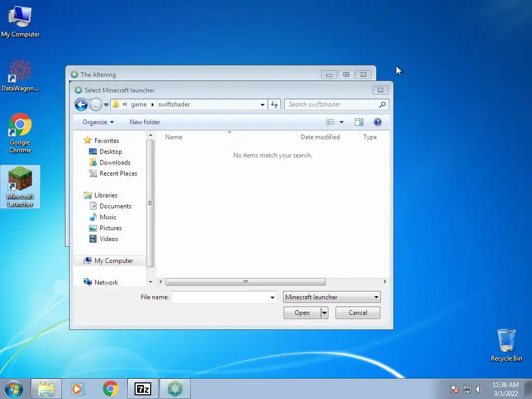Viewport: 532px width, 399px height.
Task: Select Pictures library in navigation pane
Action: pos(111,228)
